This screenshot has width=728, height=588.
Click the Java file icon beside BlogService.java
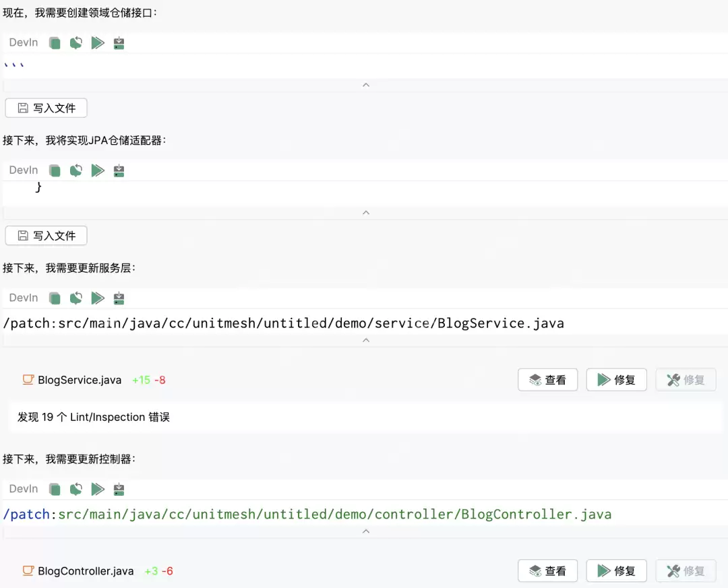tap(27, 379)
